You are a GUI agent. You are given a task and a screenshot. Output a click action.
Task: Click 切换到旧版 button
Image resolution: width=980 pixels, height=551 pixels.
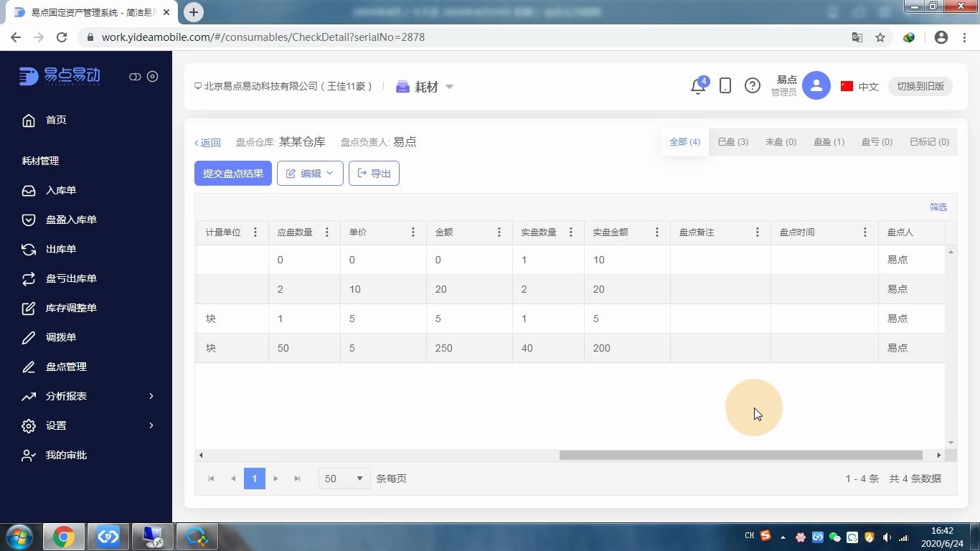coord(920,86)
